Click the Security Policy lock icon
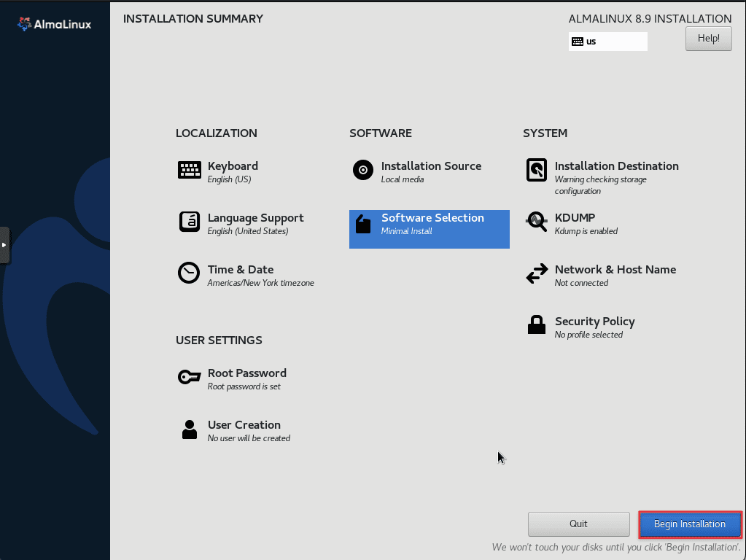This screenshot has height=560, width=746. point(537,325)
